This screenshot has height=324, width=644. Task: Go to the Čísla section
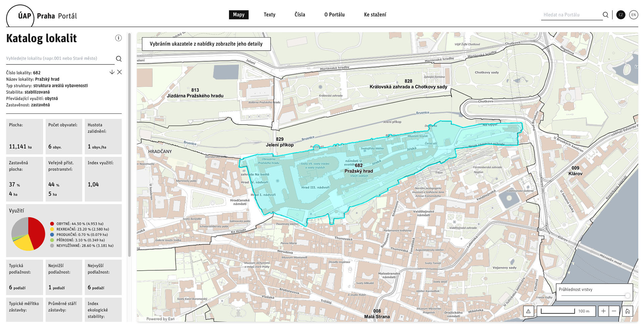[300, 15]
